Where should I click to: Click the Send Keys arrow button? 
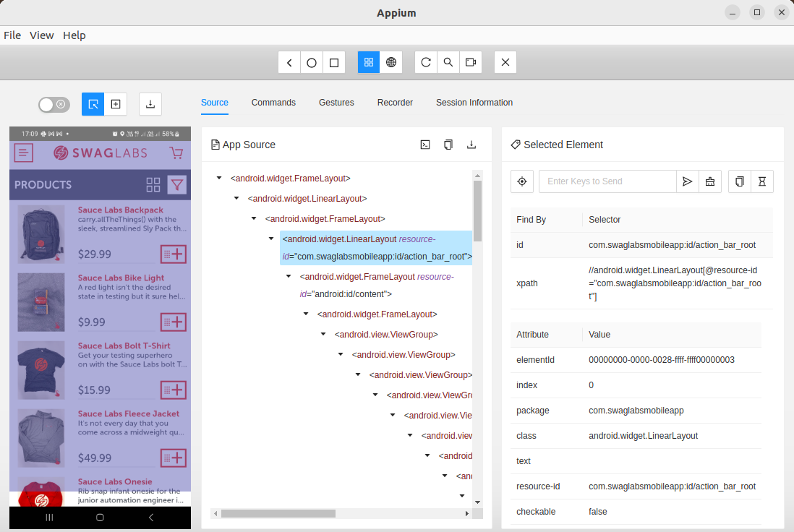(x=687, y=181)
